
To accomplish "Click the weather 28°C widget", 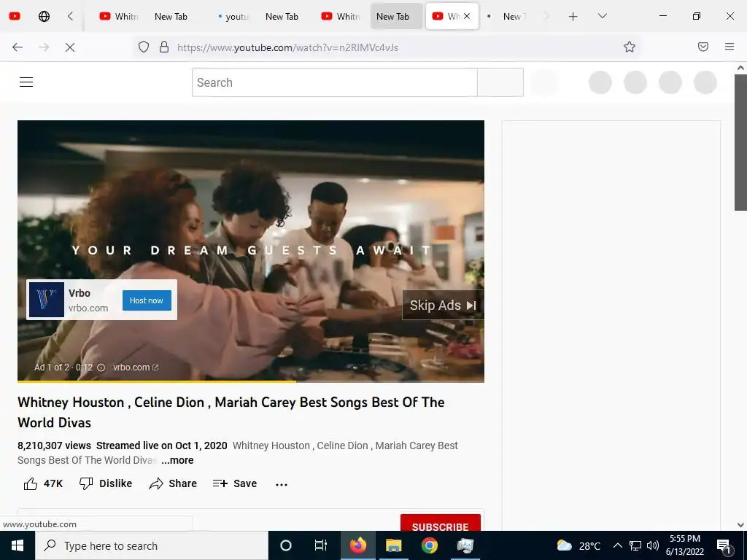I will [578, 545].
